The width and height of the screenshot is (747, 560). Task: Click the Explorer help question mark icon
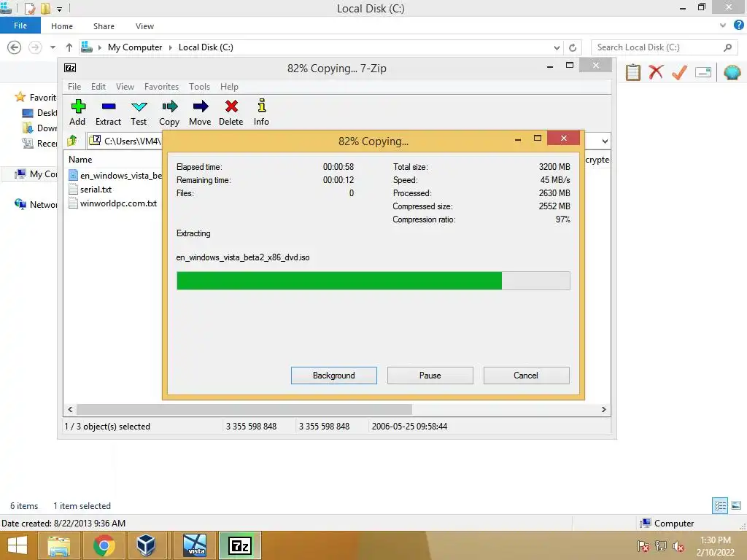click(x=738, y=26)
